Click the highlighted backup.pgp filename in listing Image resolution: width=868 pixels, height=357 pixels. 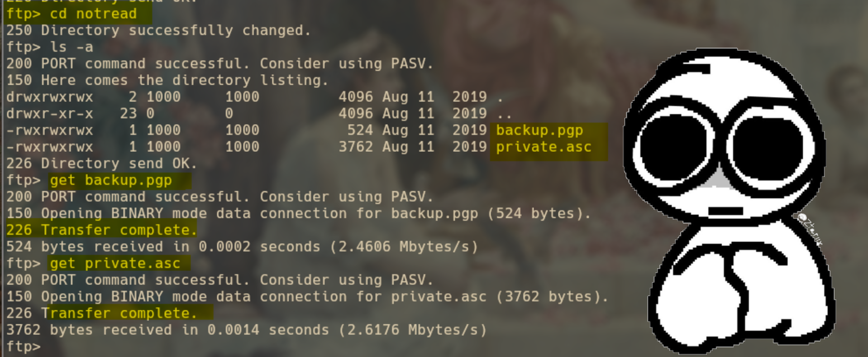click(539, 130)
